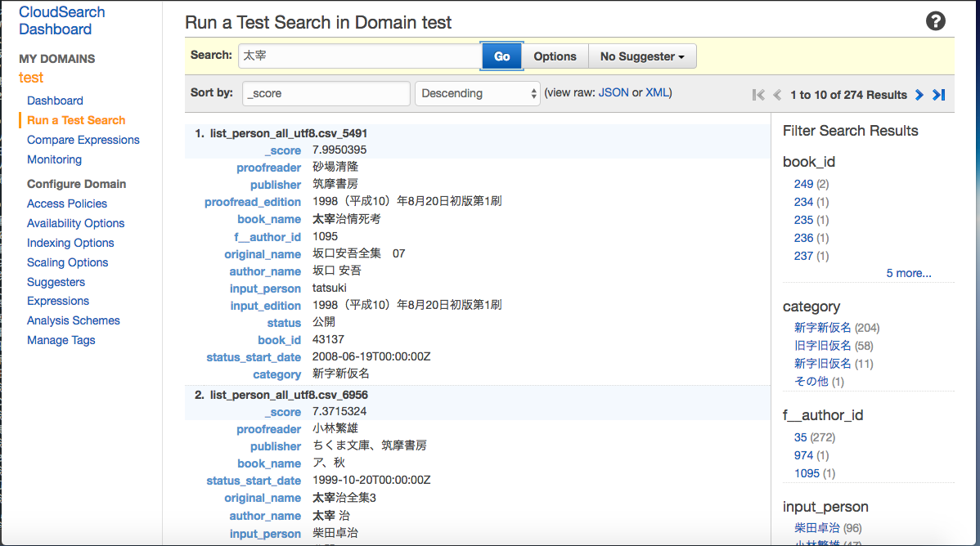Open Compare Expressions page

(x=83, y=140)
